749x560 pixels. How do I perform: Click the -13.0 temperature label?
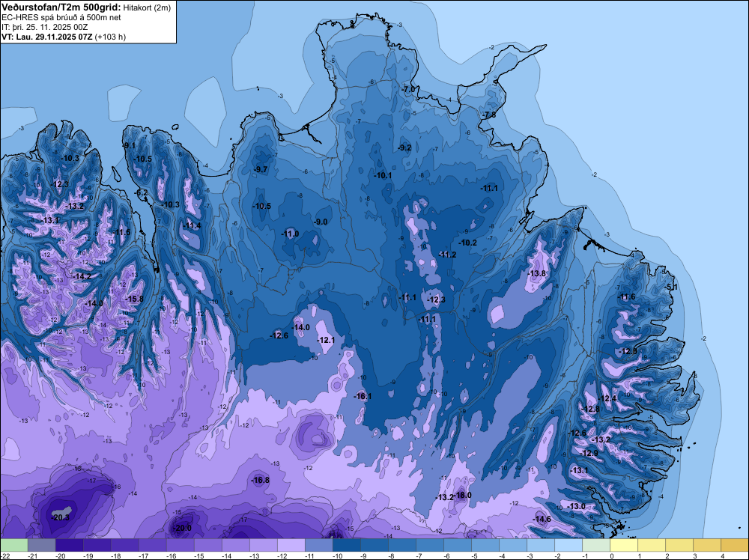pos(576,506)
